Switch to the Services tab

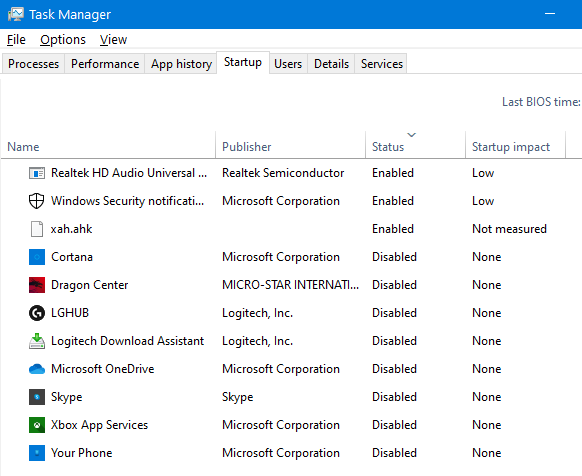pyautogui.click(x=382, y=64)
